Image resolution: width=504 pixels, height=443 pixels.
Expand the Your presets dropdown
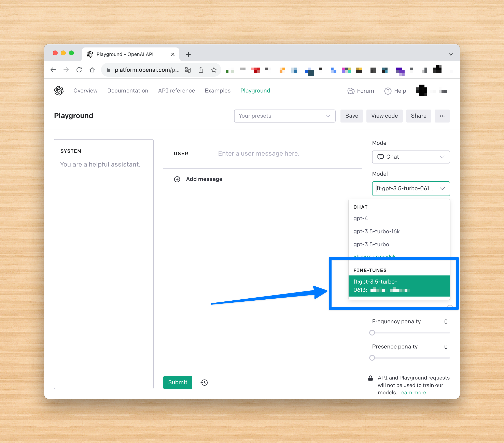(284, 116)
